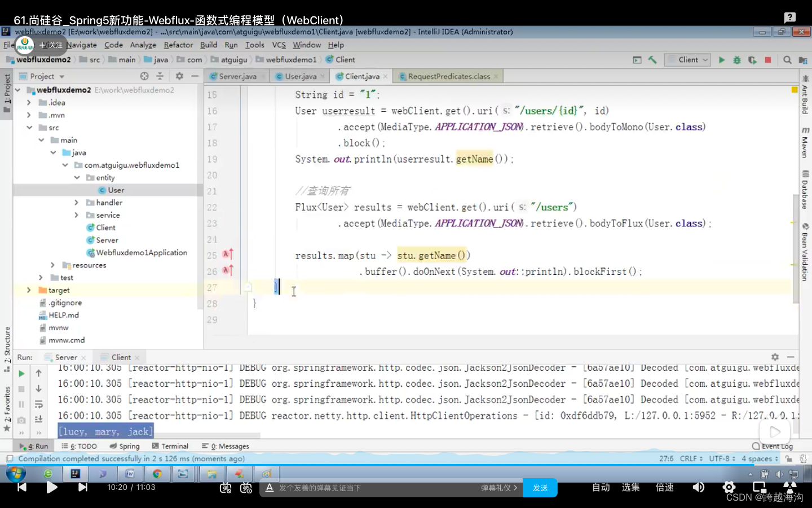
Task: Expand the resources folder
Action: (x=53, y=265)
